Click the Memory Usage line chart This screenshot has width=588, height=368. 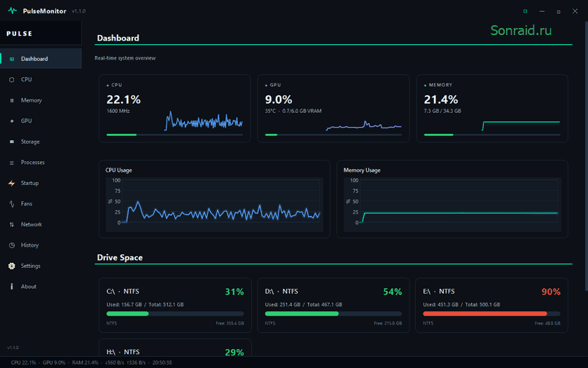[452, 205]
